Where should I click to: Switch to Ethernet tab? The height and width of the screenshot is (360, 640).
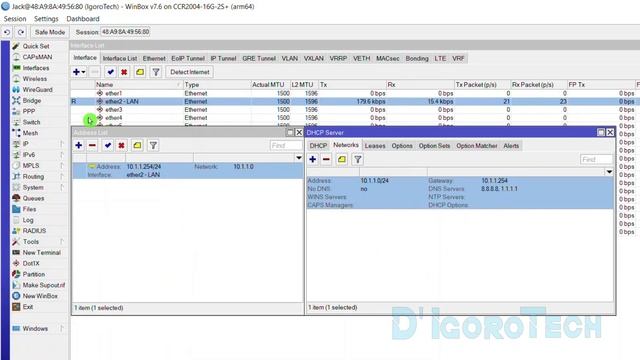point(154,58)
